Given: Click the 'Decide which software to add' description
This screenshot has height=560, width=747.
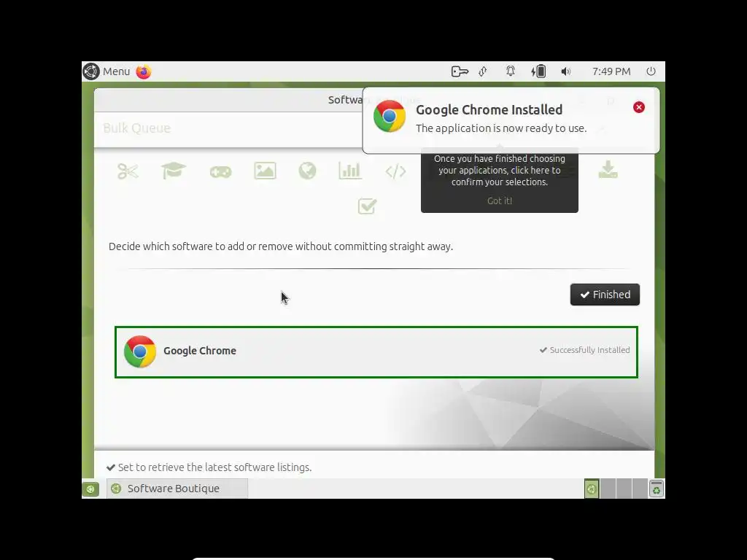Looking at the screenshot, I should tap(281, 246).
